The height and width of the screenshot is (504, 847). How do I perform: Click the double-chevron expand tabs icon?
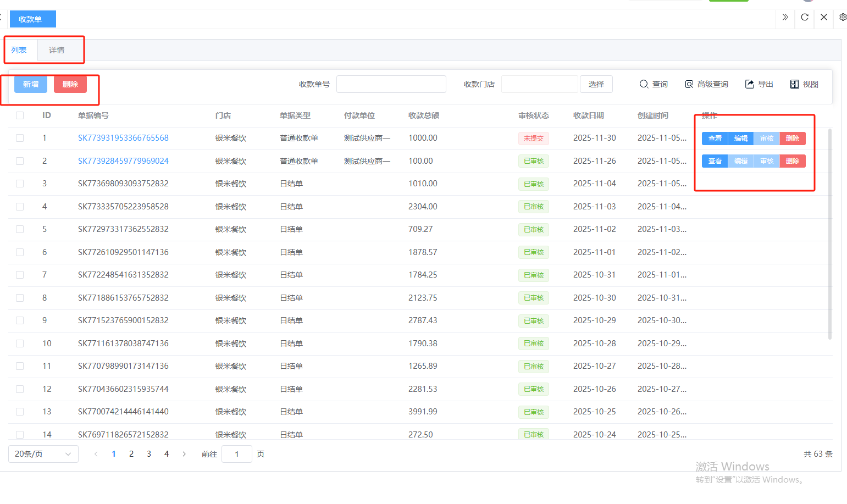click(x=785, y=17)
